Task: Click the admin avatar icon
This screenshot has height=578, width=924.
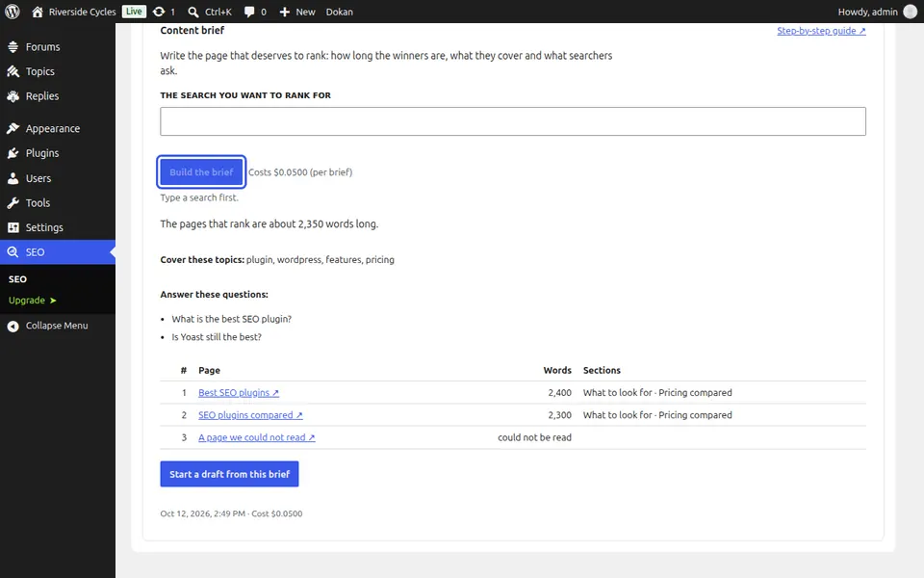Action: pyautogui.click(x=911, y=12)
